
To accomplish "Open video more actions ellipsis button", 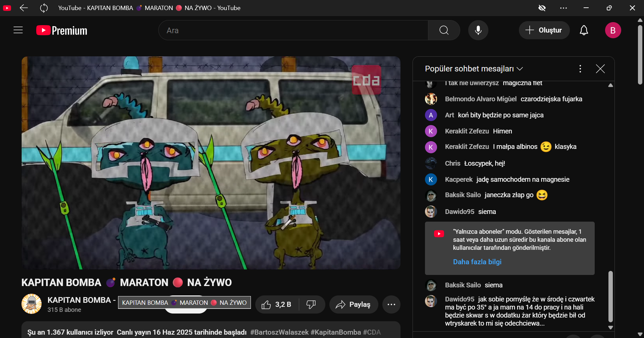I will 391,304.
